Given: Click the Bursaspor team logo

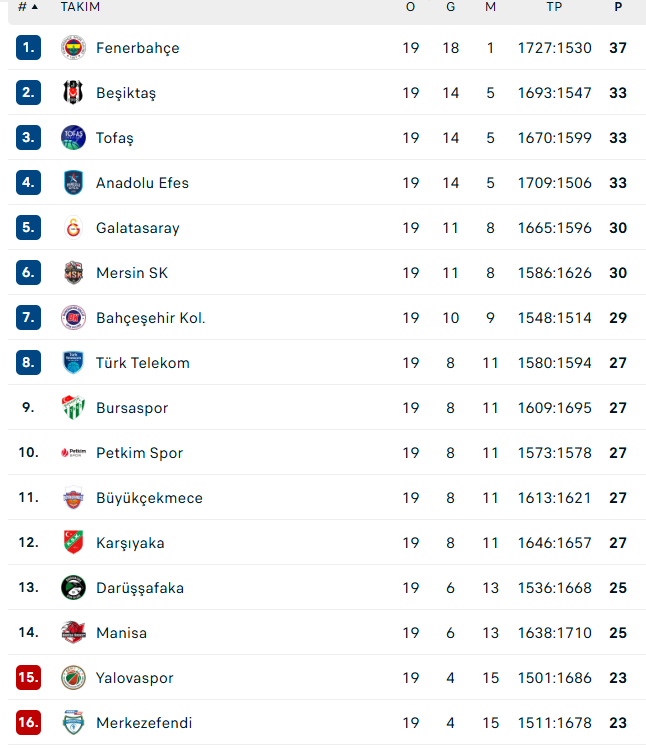Looking at the screenshot, I should pos(73,408).
